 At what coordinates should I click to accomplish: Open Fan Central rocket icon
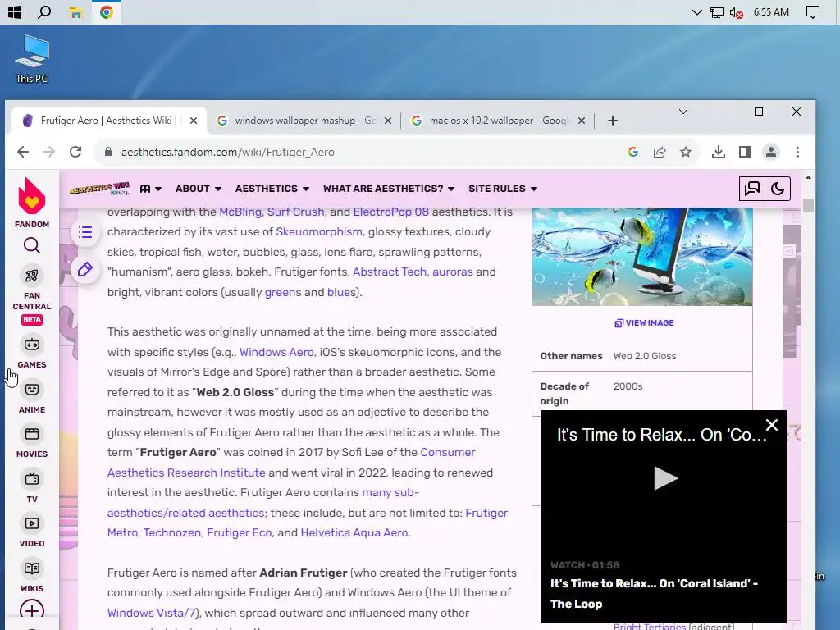pyautogui.click(x=32, y=276)
